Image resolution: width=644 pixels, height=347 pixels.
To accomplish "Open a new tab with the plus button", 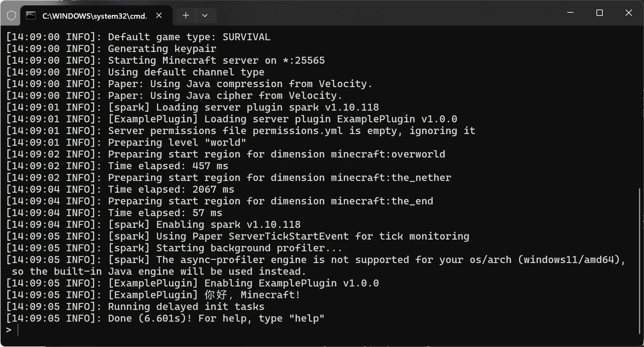I will (186, 16).
